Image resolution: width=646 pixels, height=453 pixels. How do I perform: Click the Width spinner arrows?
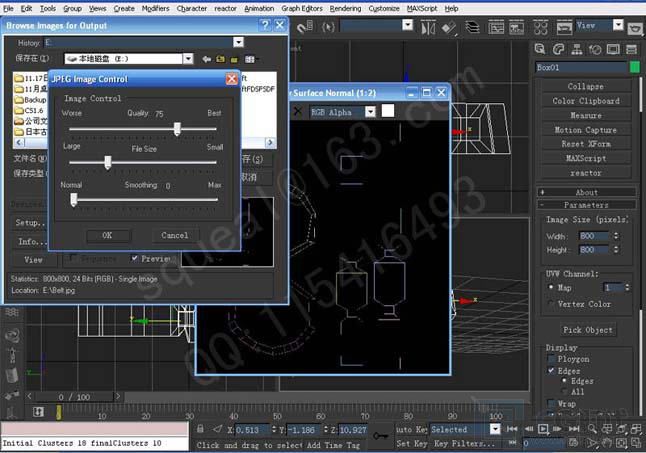tap(616, 236)
